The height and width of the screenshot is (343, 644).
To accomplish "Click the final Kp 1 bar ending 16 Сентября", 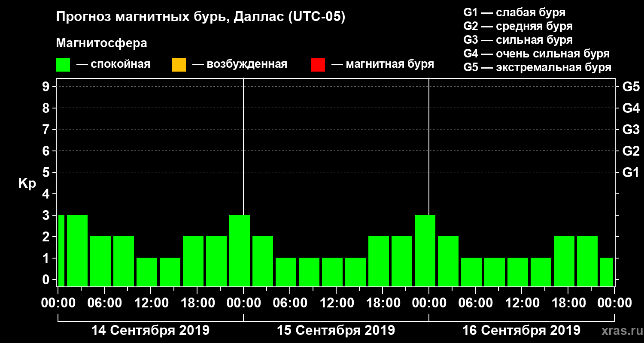I will click(x=607, y=272).
